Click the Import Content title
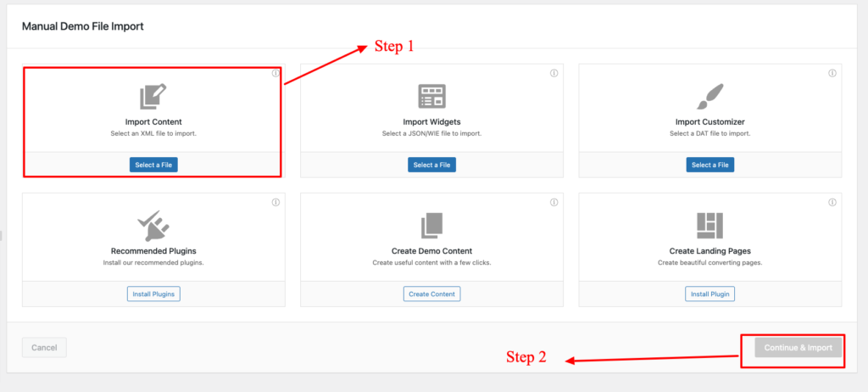 pos(153,122)
